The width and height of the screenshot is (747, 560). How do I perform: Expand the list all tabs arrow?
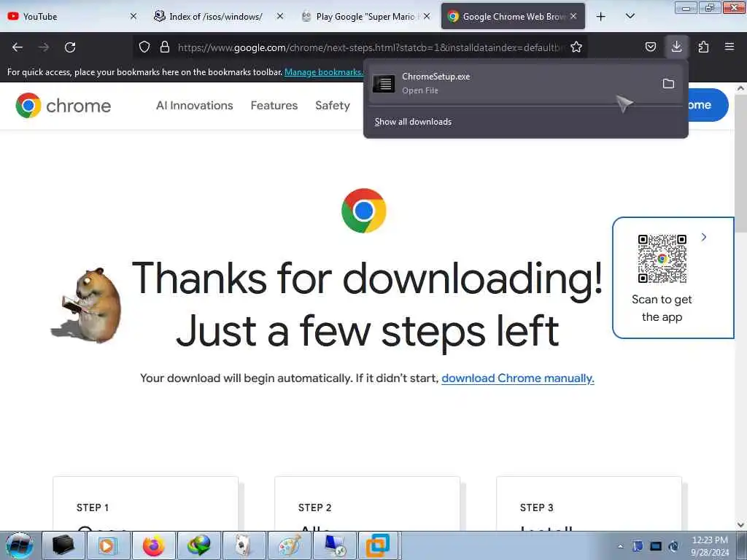[x=630, y=17]
